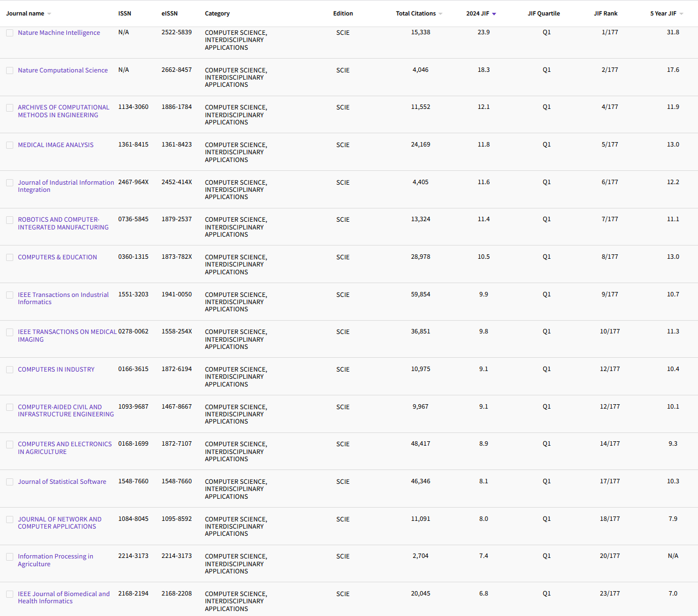Viewport: 698px width, 616px height.
Task: Sort table by 2024 JIF descending
Action: click(494, 13)
